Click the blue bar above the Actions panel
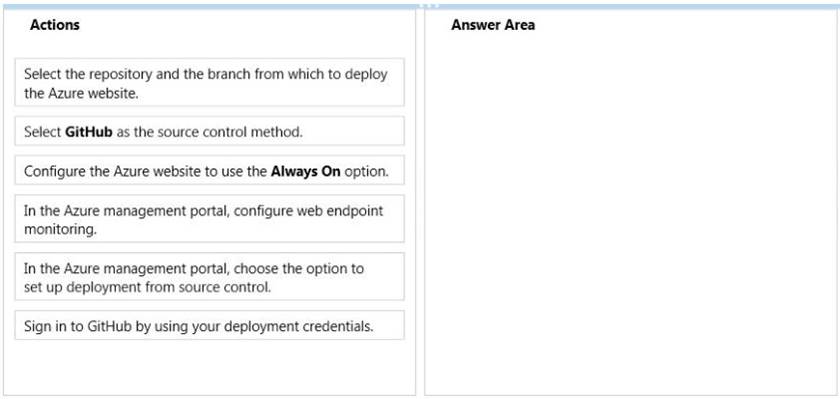Image resolution: width=840 pixels, height=399 pixels. tap(209, 6)
